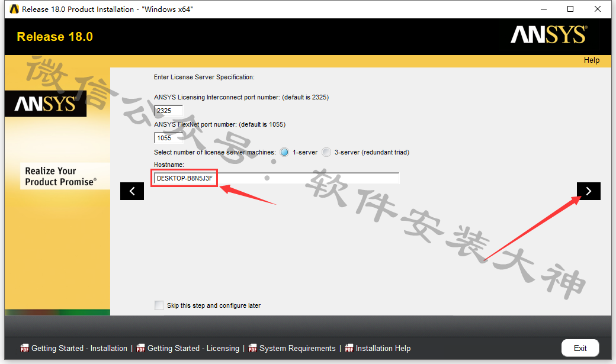Click into the Hostname field
This screenshot has width=616, height=364.
click(277, 178)
